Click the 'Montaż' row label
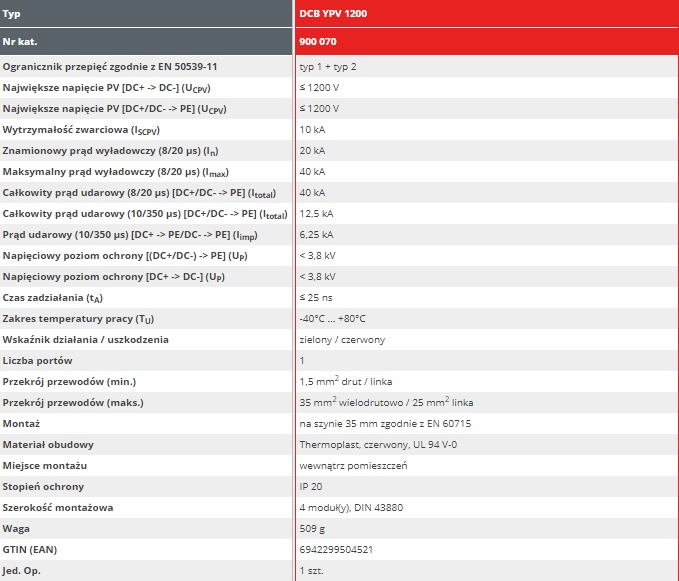This screenshot has width=679, height=581. tap(21, 424)
